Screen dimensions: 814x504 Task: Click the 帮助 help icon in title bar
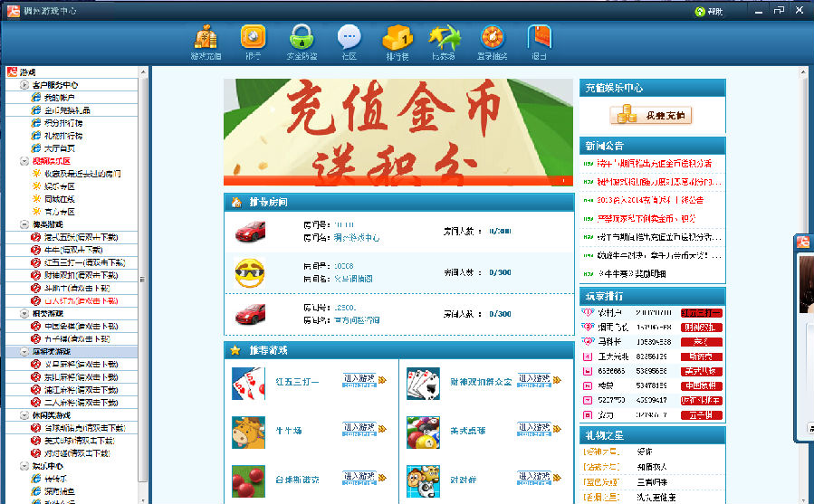[x=709, y=11]
